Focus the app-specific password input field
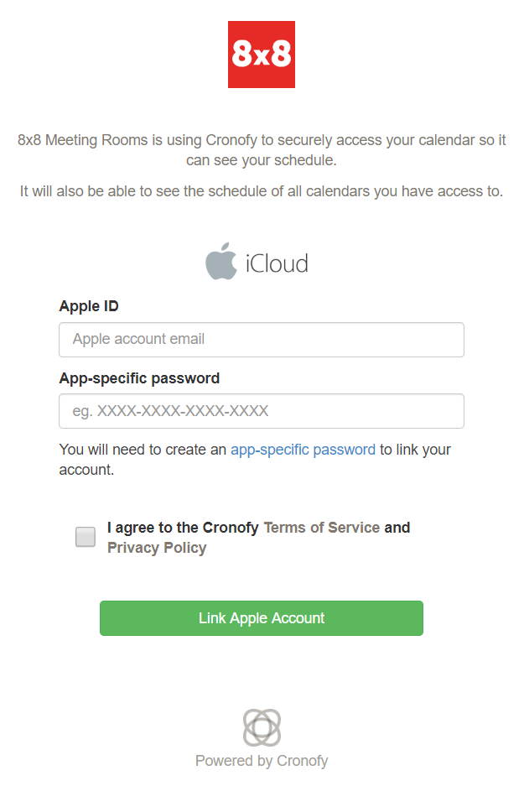The height and width of the screenshot is (812, 524). [262, 411]
